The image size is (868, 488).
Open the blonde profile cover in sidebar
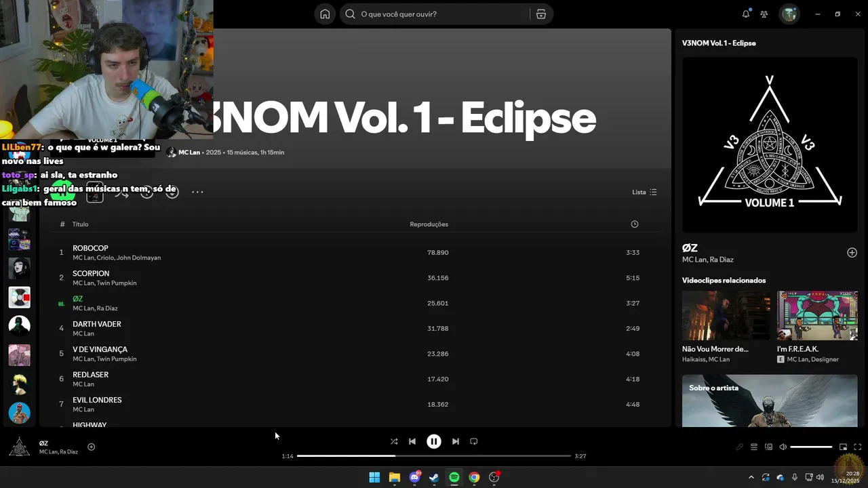pyautogui.click(x=19, y=384)
